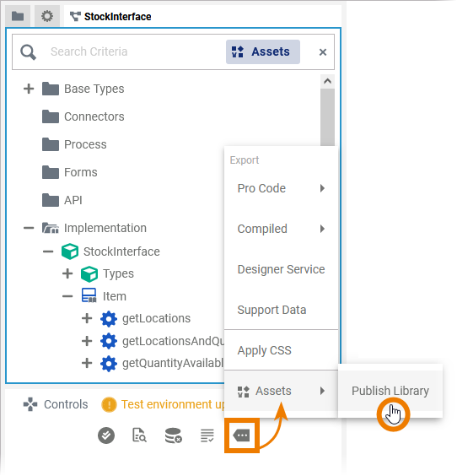457x476 pixels.
Task: Collapse the Implementation folder
Action: (29, 229)
